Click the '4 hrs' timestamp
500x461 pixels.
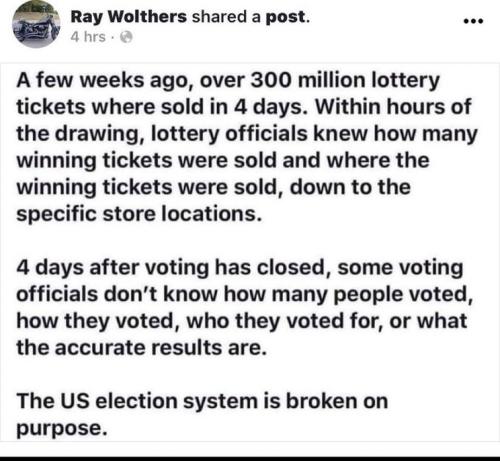[x=88, y=37]
